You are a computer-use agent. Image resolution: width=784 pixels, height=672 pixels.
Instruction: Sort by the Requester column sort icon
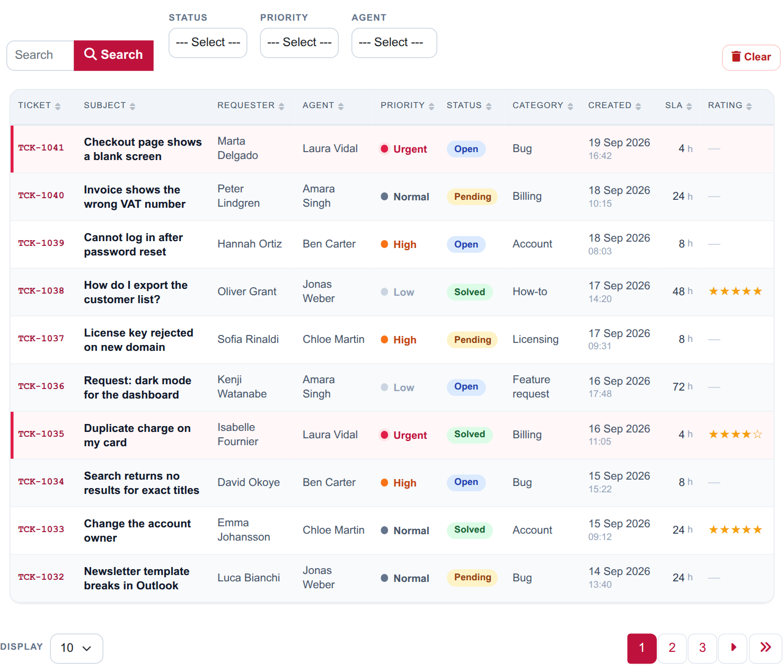click(281, 107)
